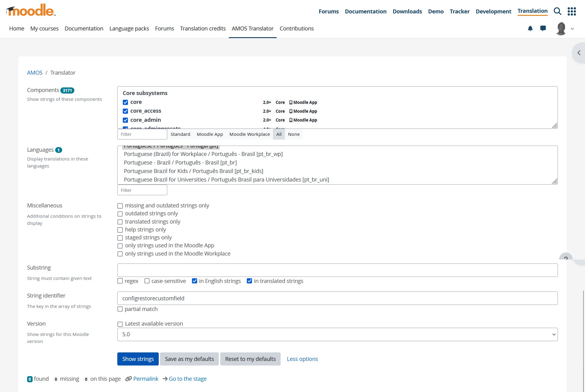Click the Substring text field
Image resolution: width=585 pixels, height=392 pixels.
337,270
